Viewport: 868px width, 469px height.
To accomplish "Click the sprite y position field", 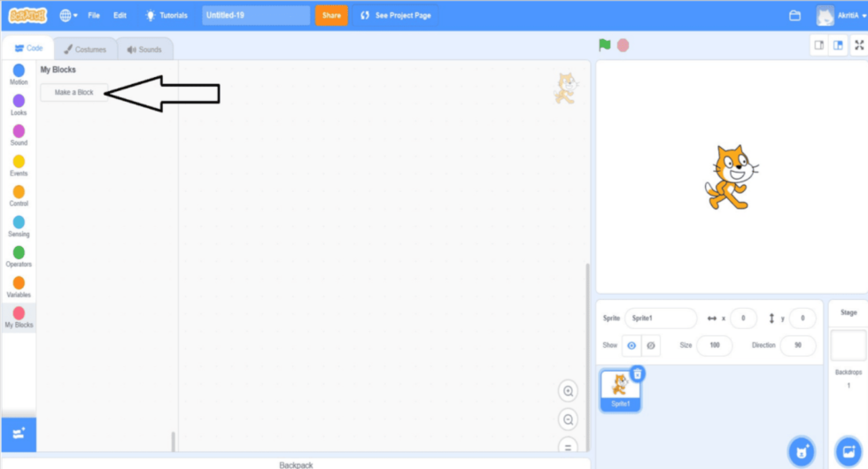I will click(x=802, y=318).
